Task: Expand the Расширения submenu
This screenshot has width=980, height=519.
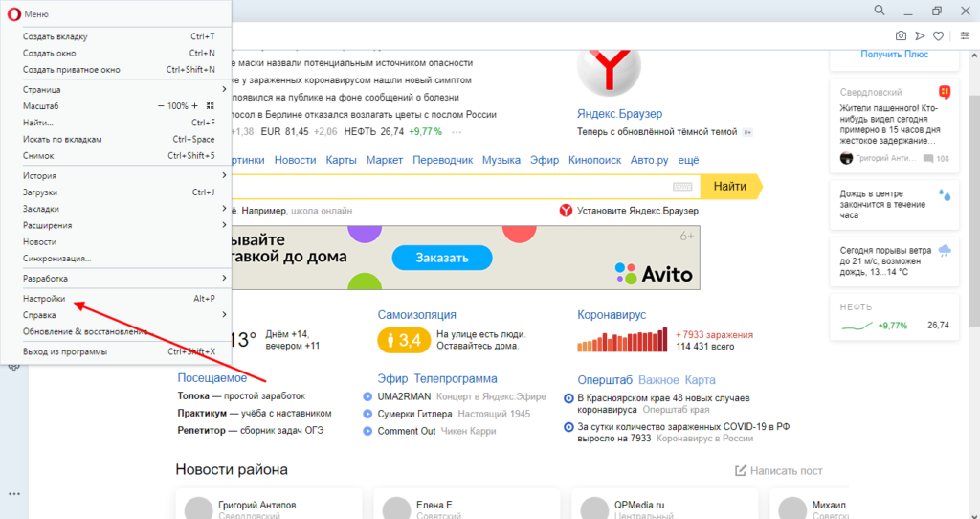Action: click(116, 225)
